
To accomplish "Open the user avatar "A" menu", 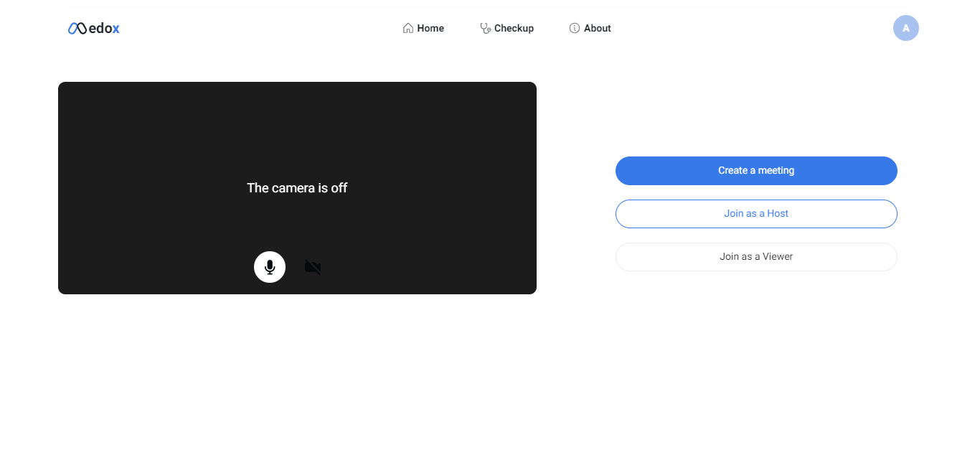I will pyautogui.click(x=906, y=28).
